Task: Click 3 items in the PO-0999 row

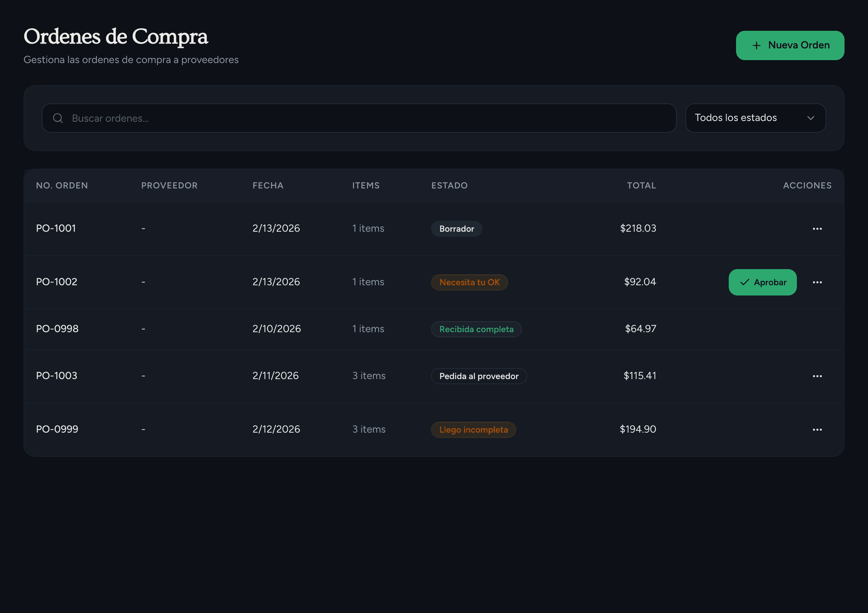Action: coord(369,430)
